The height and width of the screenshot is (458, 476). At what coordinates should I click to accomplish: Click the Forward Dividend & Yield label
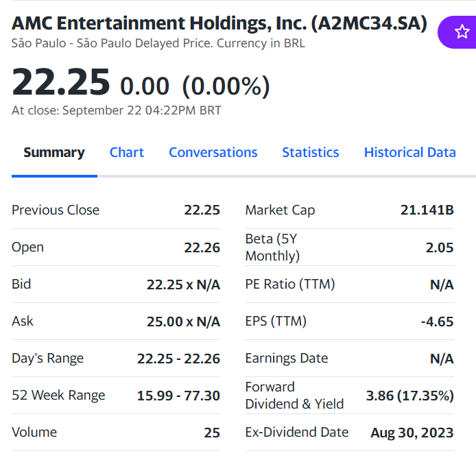click(x=294, y=396)
